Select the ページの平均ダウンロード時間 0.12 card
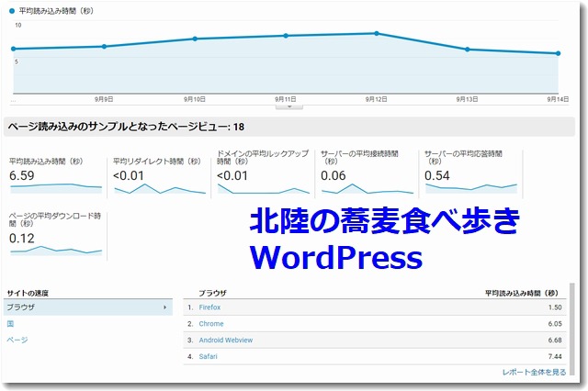This screenshot has width=588, height=391. pos(55,236)
